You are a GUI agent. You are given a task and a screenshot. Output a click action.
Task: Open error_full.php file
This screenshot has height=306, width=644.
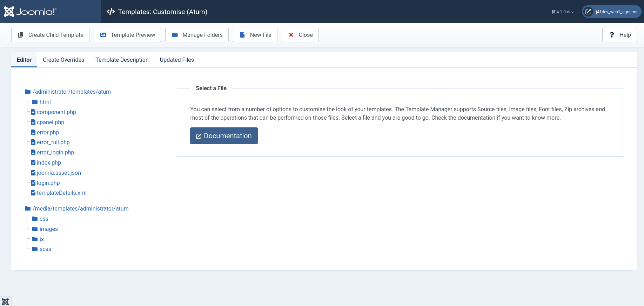coord(53,142)
